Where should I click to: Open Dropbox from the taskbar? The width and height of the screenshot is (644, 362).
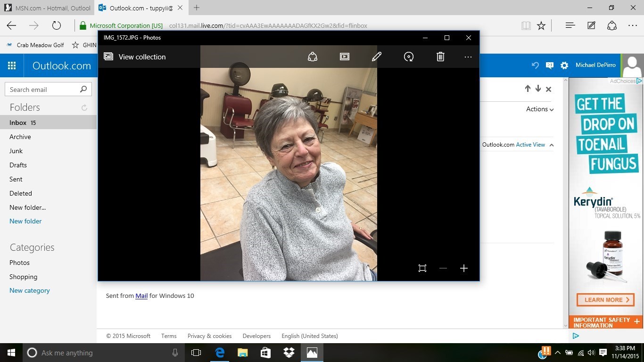[x=289, y=353]
